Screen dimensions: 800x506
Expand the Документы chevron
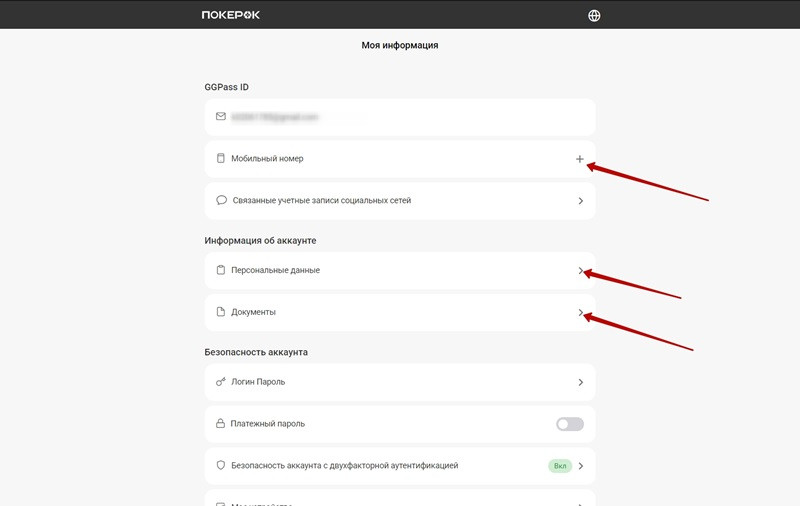pyautogui.click(x=580, y=313)
